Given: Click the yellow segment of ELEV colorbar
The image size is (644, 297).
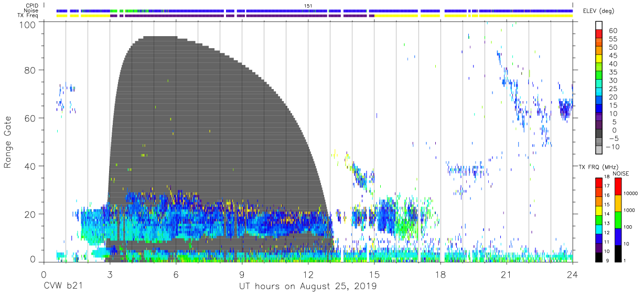Looking at the screenshot, I should pos(599,59).
